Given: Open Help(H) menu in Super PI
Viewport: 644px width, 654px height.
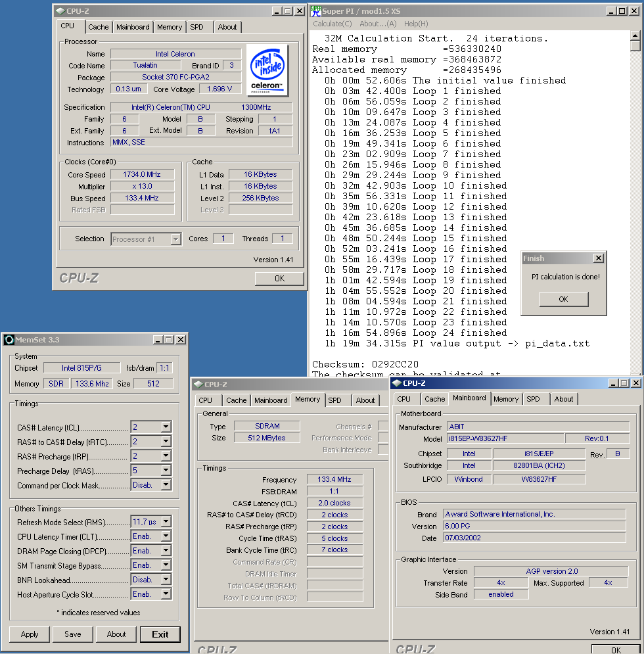Looking at the screenshot, I should pos(416,24).
